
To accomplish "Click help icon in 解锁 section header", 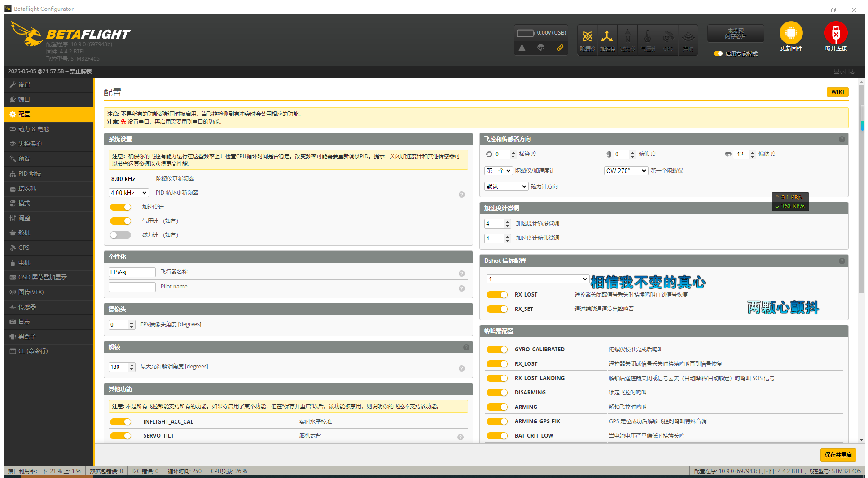I will point(466,347).
